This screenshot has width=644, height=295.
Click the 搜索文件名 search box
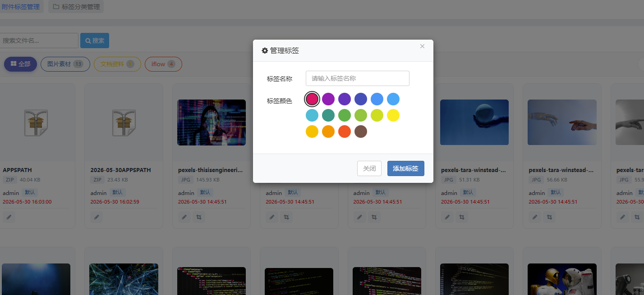coord(38,41)
